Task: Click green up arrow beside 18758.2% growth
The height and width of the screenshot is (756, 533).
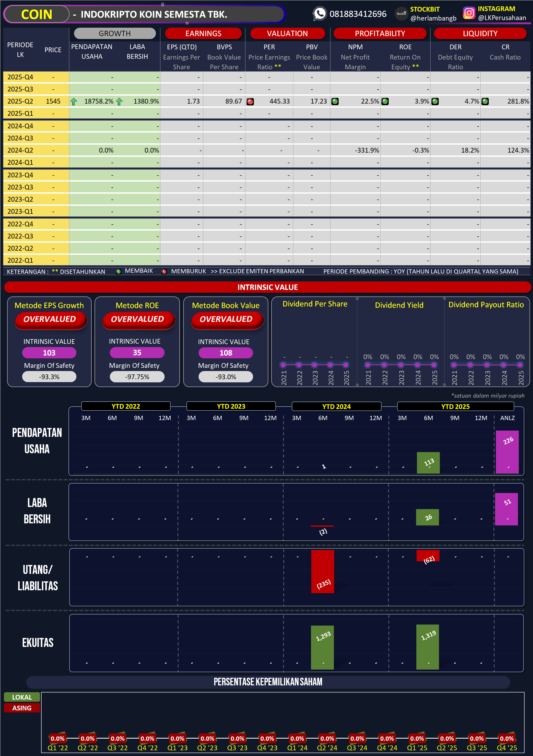Action: click(74, 101)
